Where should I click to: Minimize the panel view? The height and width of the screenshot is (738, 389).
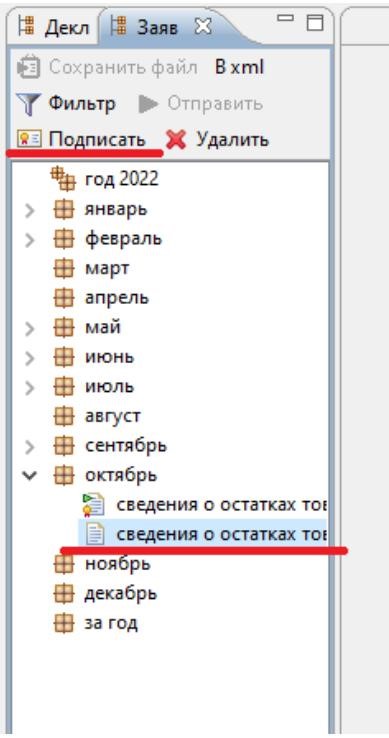point(285,18)
